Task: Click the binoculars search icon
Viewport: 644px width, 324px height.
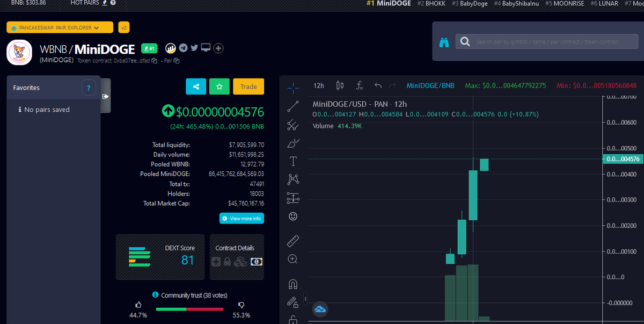Action: pos(444,42)
